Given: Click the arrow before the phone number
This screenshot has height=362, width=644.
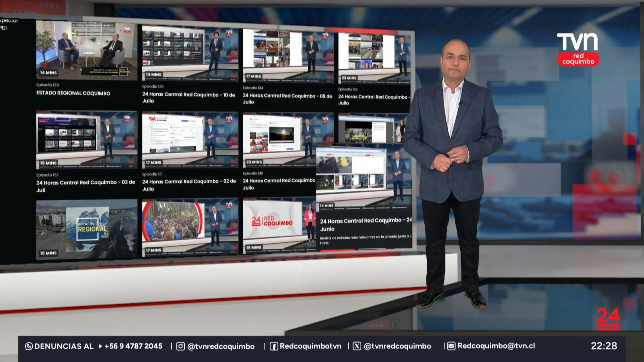Looking at the screenshot, I should click(100, 346).
